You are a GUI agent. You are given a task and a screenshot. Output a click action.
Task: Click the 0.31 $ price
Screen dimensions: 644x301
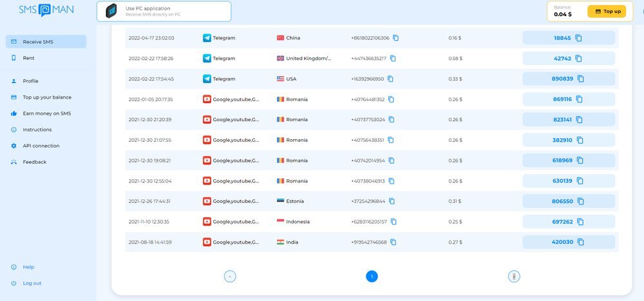pyautogui.click(x=455, y=202)
